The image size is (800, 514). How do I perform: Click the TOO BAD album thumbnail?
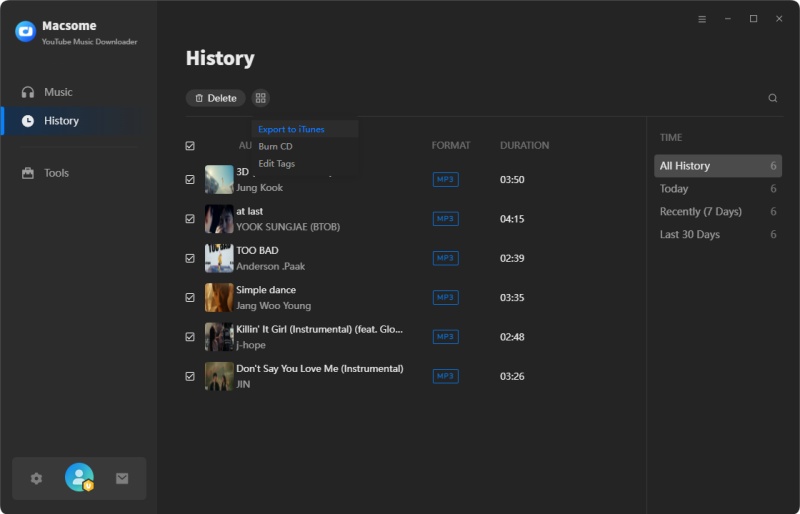click(x=219, y=258)
